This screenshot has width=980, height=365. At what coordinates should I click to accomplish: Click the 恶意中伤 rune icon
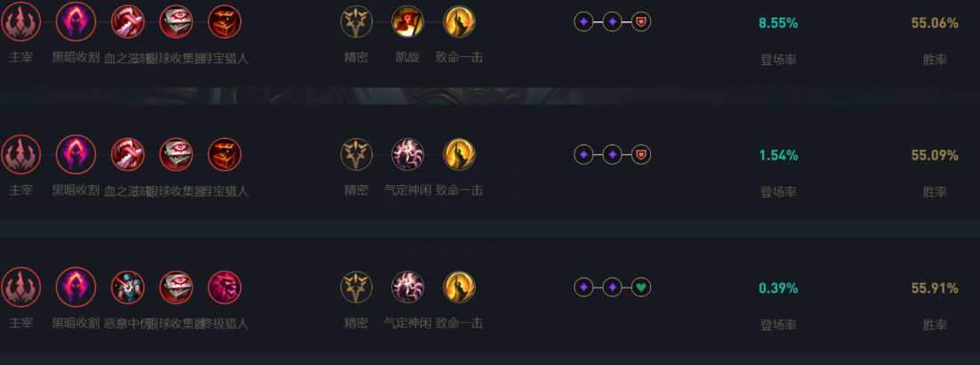coord(128,288)
